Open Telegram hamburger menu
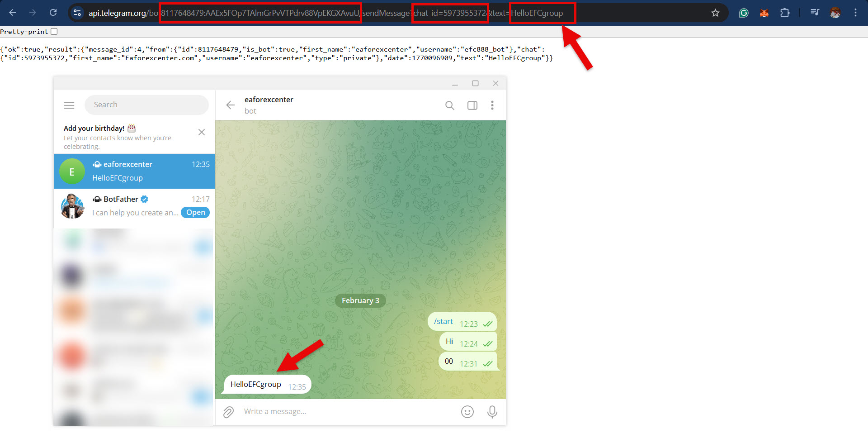Screen dimensions: 868x443 [x=69, y=105]
